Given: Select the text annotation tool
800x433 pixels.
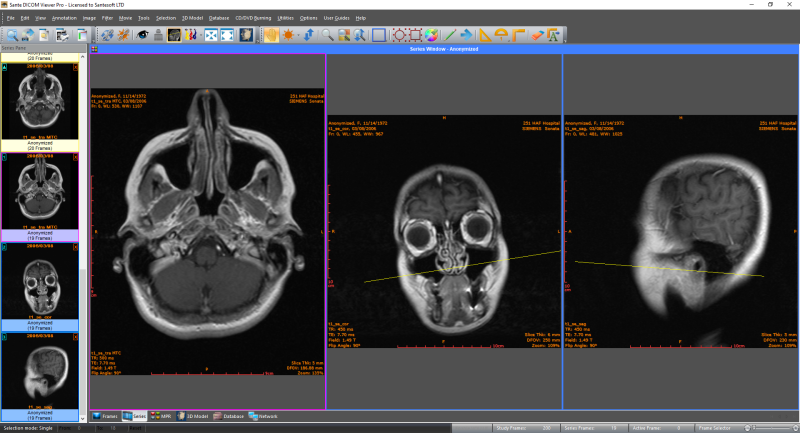Looking at the screenshot, I should click(x=554, y=35).
